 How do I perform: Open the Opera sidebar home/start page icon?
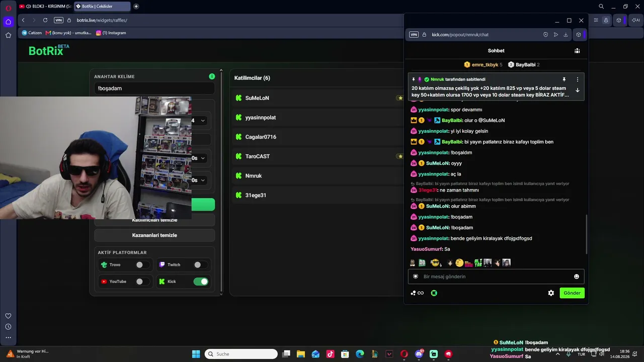click(x=8, y=22)
